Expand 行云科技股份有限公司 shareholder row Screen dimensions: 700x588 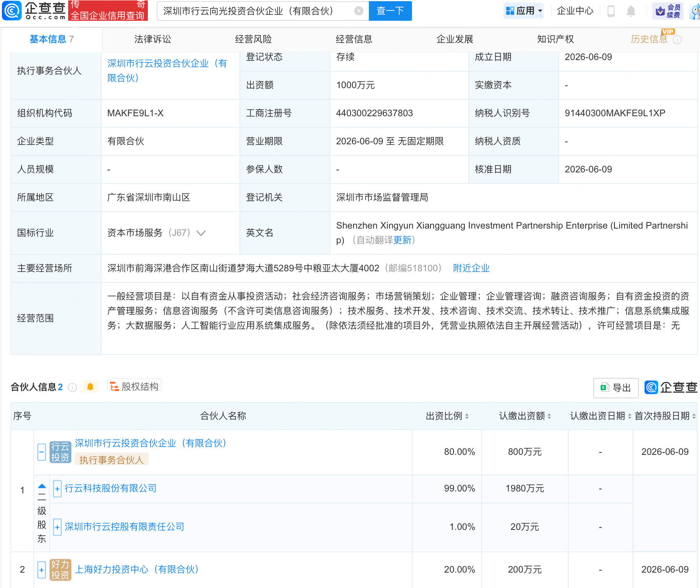(x=57, y=489)
